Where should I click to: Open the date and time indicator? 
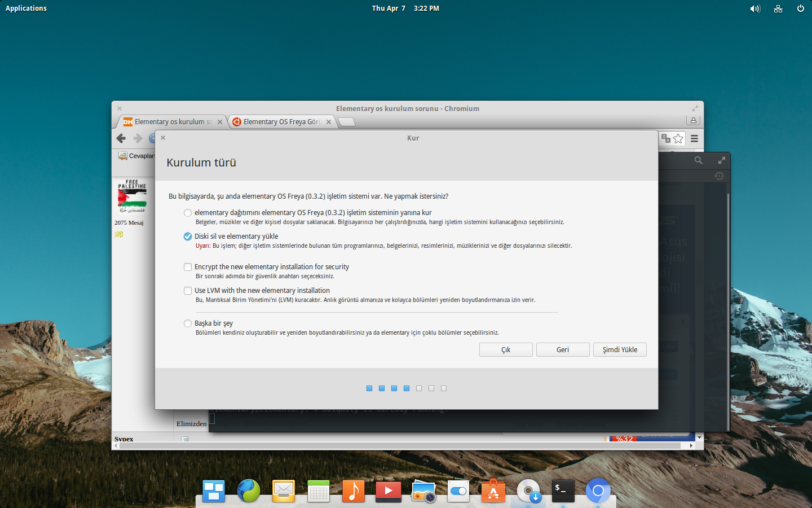[405, 8]
